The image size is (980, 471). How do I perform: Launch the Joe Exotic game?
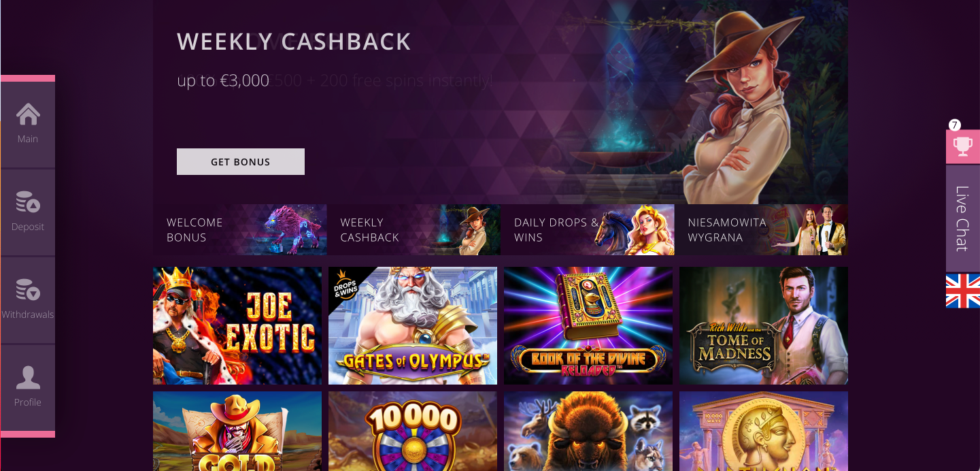(x=237, y=325)
